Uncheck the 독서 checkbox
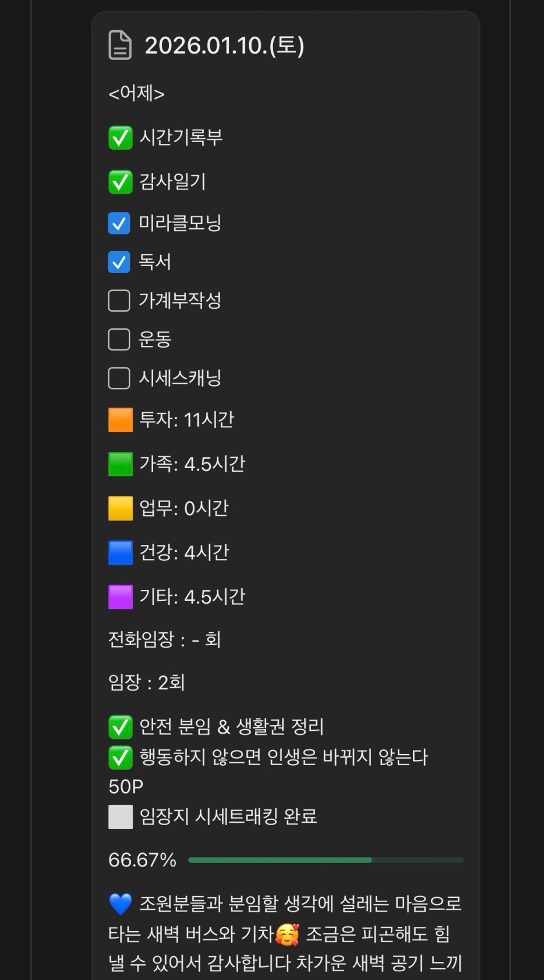The width and height of the screenshot is (544, 980). [x=119, y=262]
